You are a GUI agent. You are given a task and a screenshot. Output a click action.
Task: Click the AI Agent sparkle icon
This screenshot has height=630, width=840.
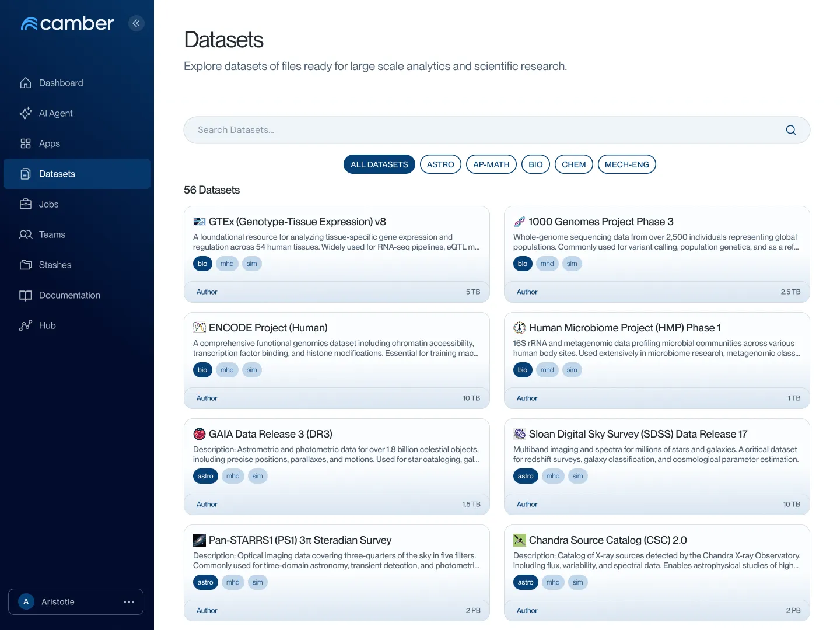tap(26, 113)
